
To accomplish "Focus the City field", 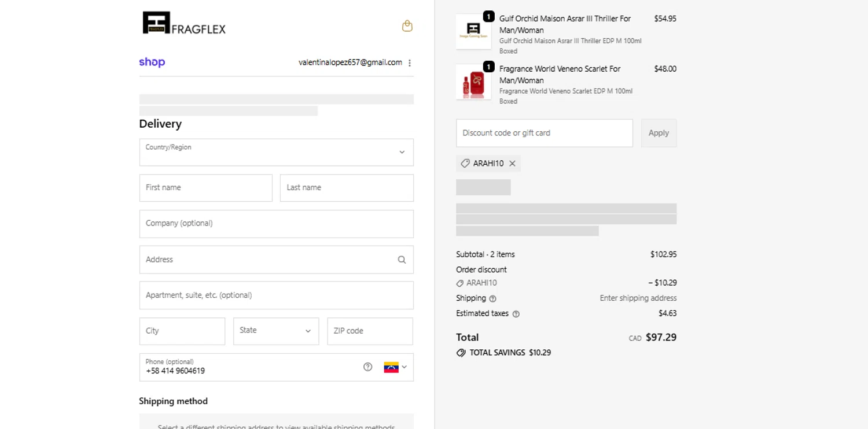I will click(x=182, y=331).
